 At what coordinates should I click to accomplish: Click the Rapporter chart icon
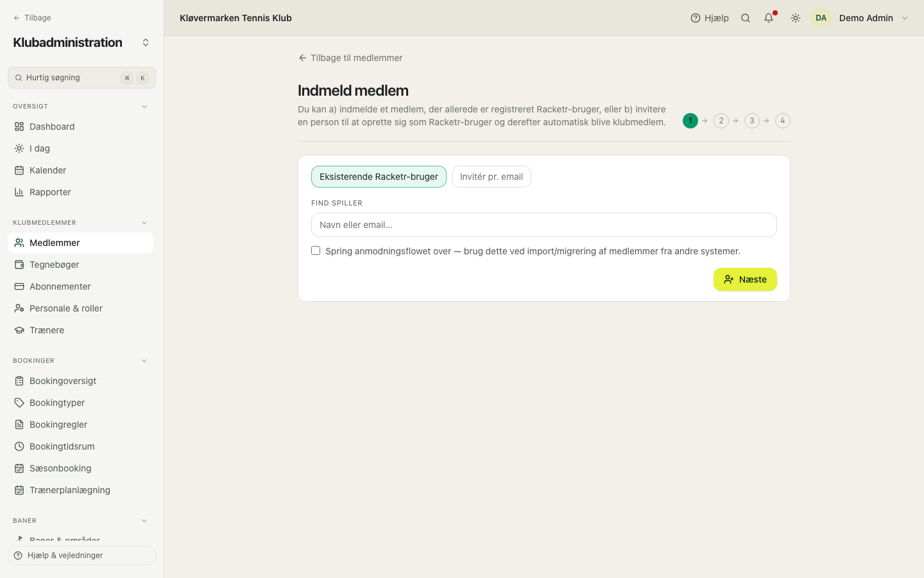pyautogui.click(x=19, y=192)
